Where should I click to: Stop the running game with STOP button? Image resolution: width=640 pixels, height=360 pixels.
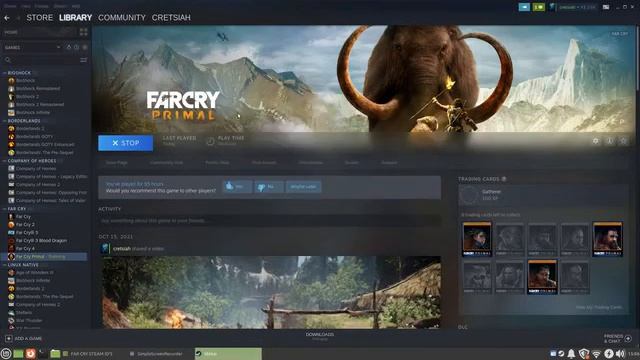[x=126, y=143]
